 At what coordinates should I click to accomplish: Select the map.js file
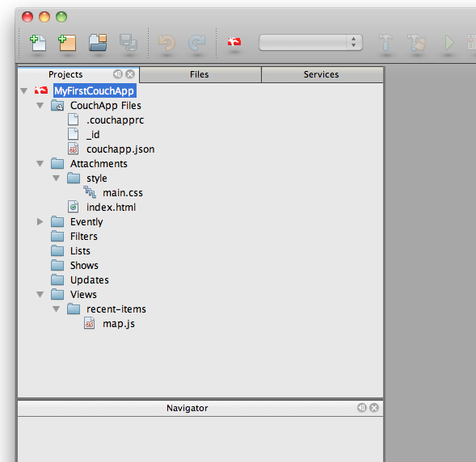(x=119, y=324)
